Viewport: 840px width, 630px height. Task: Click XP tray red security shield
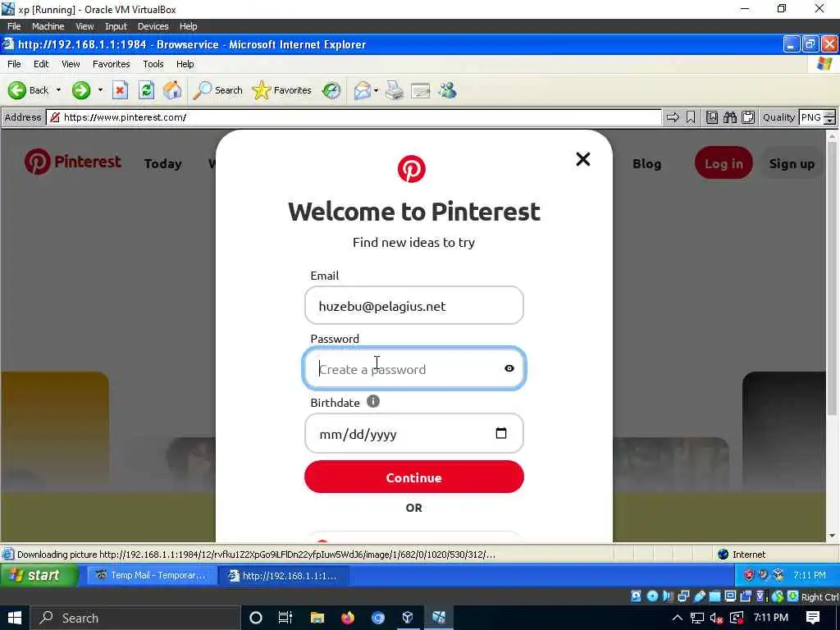click(748, 575)
